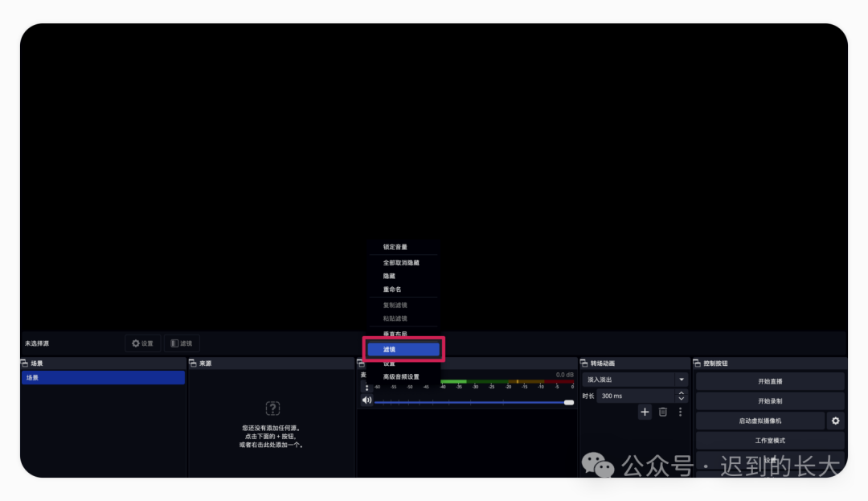Open virtual camera settings gear icon
The image size is (868, 501).
[x=836, y=421]
